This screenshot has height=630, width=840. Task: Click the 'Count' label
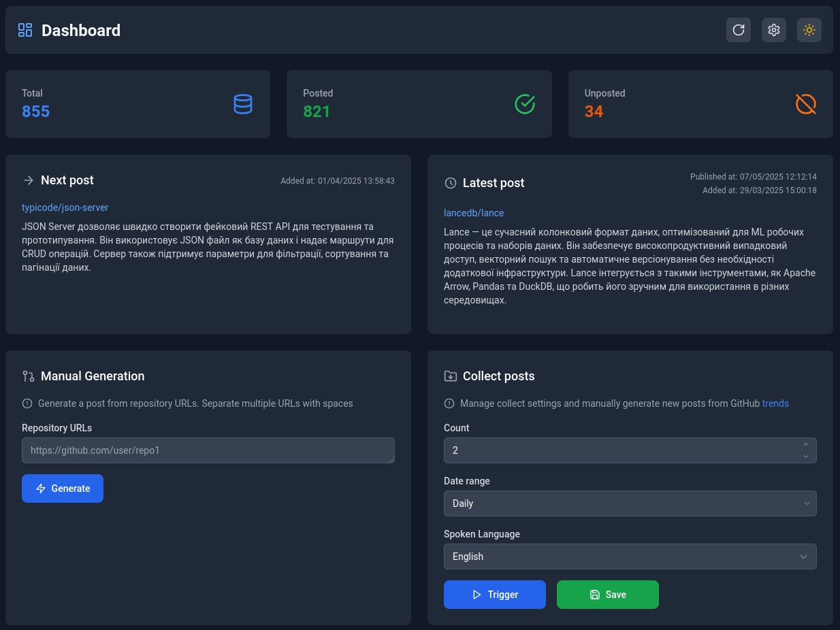[x=457, y=428]
